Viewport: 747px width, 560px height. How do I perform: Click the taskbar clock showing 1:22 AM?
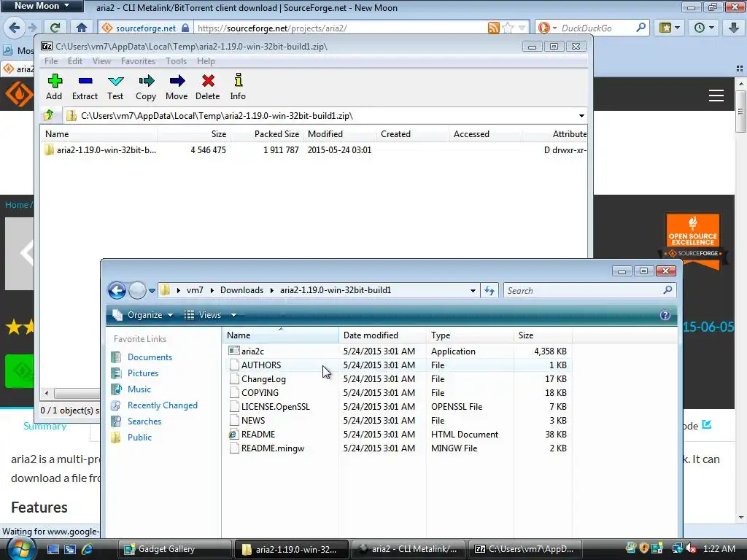pos(719,549)
